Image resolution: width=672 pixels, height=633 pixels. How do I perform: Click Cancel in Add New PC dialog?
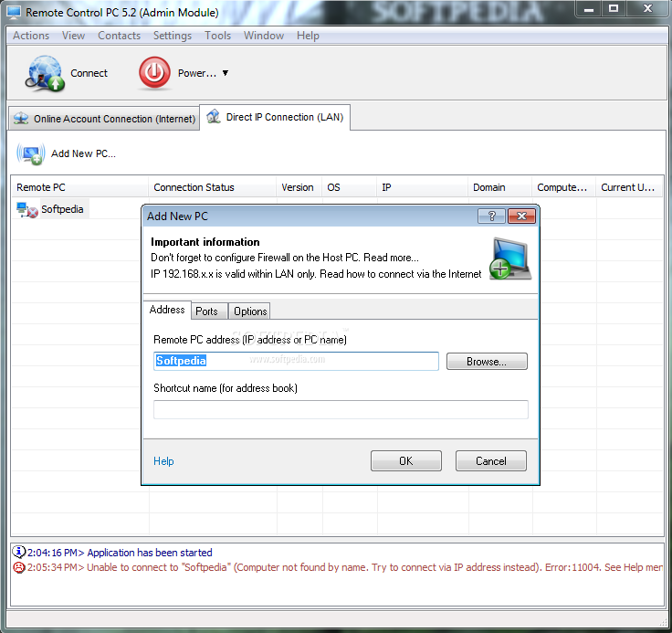(x=490, y=461)
